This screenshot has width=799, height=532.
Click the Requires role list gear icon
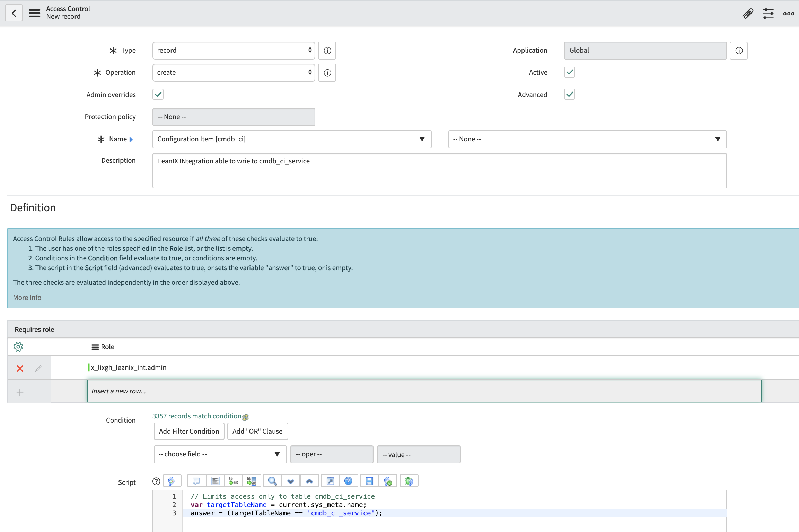pyautogui.click(x=18, y=347)
